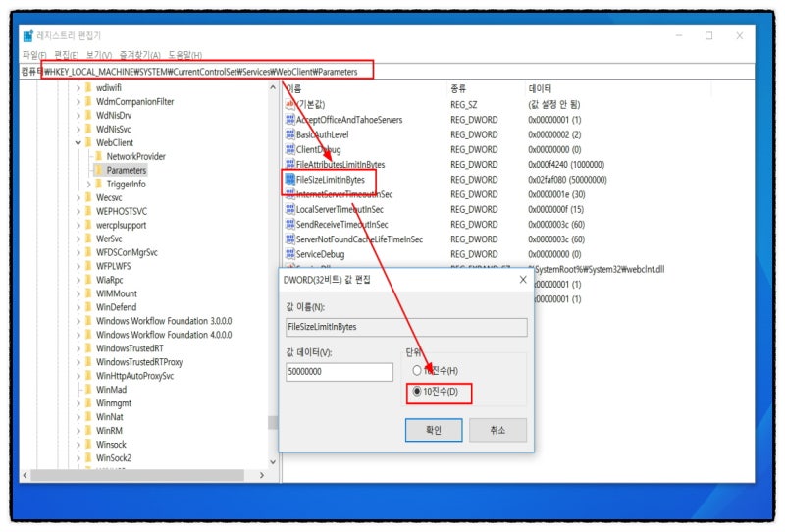Click the (기본값) string value icon
This screenshot has height=532, width=785.
point(289,104)
